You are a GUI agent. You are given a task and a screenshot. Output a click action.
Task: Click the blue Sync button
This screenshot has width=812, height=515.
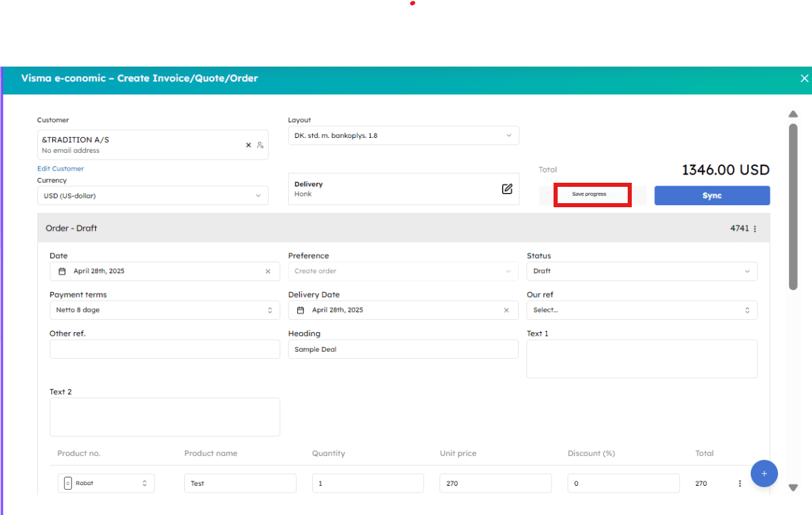[712, 196]
